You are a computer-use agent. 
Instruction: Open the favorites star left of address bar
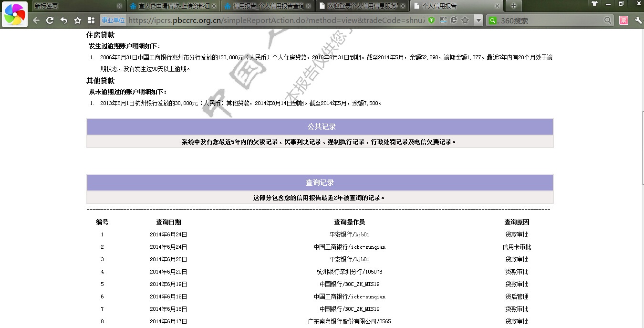click(77, 21)
